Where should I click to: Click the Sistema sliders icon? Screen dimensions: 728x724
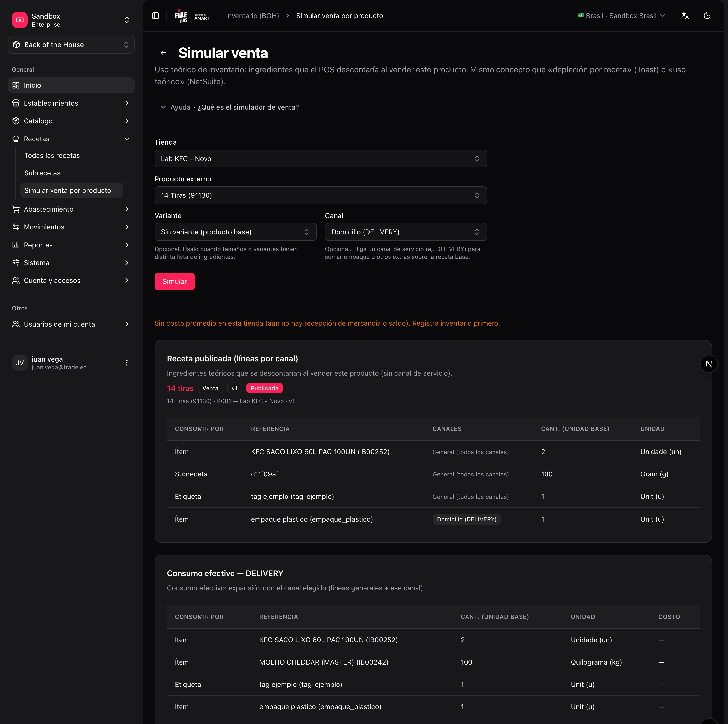pyautogui.click(x=16, y=262)
